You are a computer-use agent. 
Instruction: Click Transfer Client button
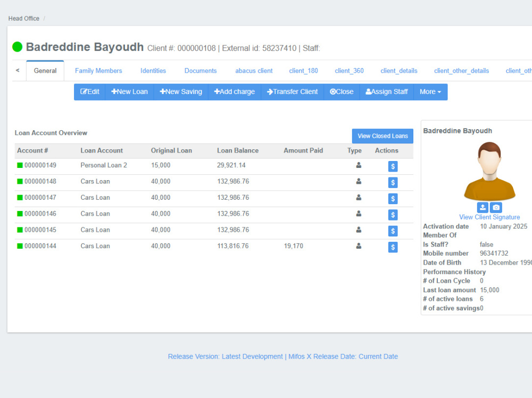(293, 92)
